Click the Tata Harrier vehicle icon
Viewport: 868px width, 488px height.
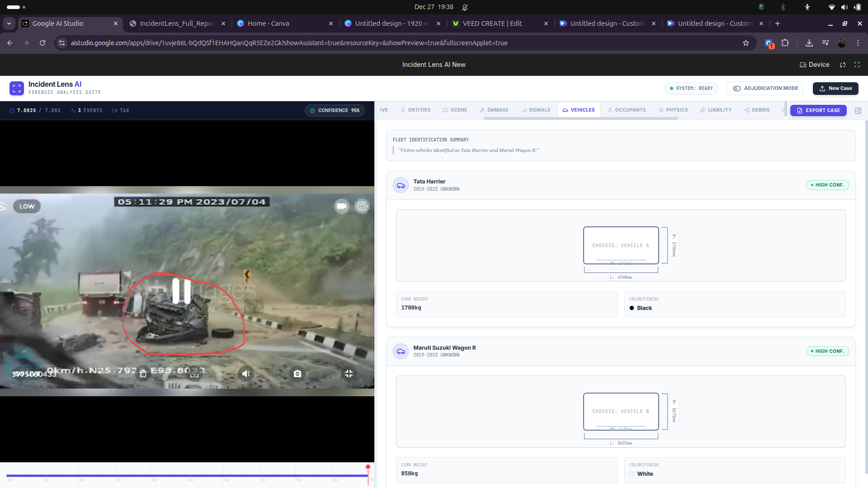pos(401,185)
